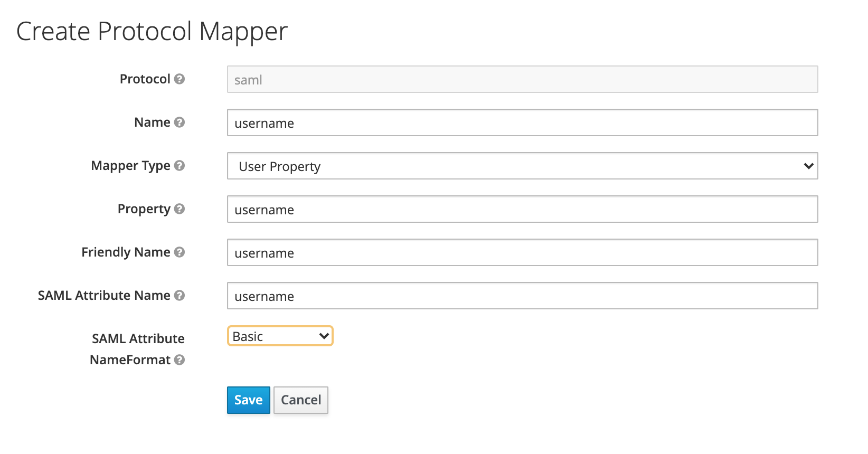This screenshot has height=454, width=868.
Task: Expand the SAML Attribute NameFormat Basic dropdown
Action: [x=280, y=336]
